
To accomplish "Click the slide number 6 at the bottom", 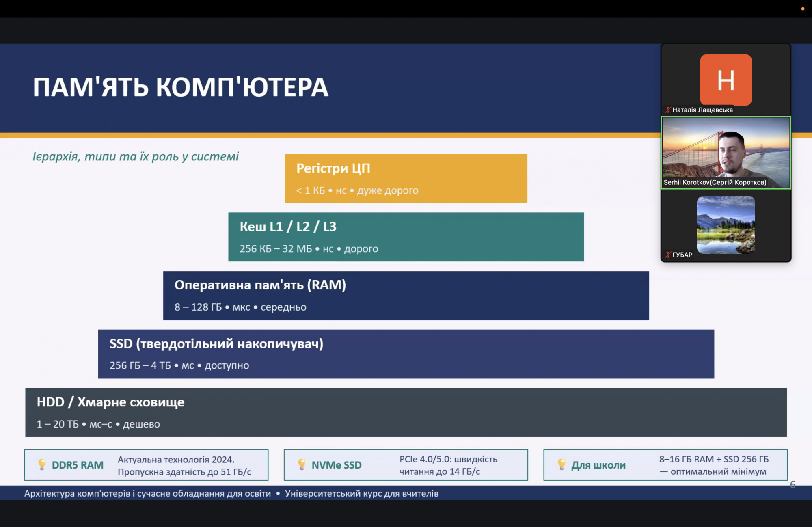I will point(793,484).
